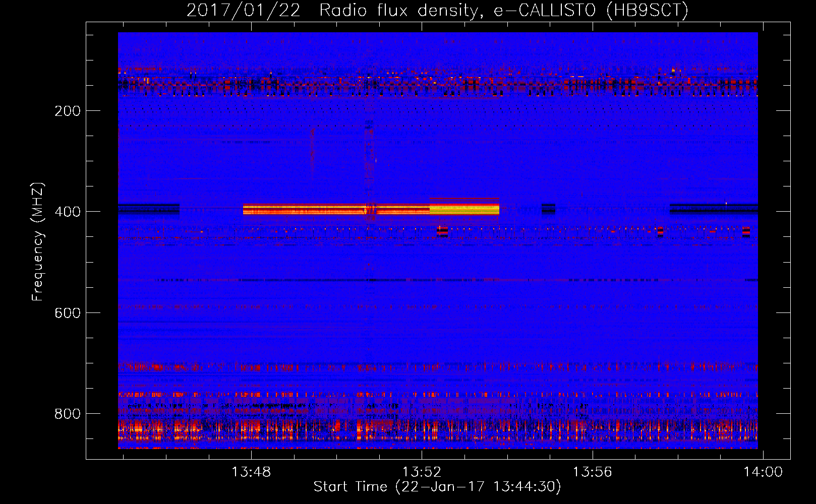The height and width of the screenshot is (504, 816).
Task: Click the red-orange emission band at 400 MHz
Action: pos(336,209)
